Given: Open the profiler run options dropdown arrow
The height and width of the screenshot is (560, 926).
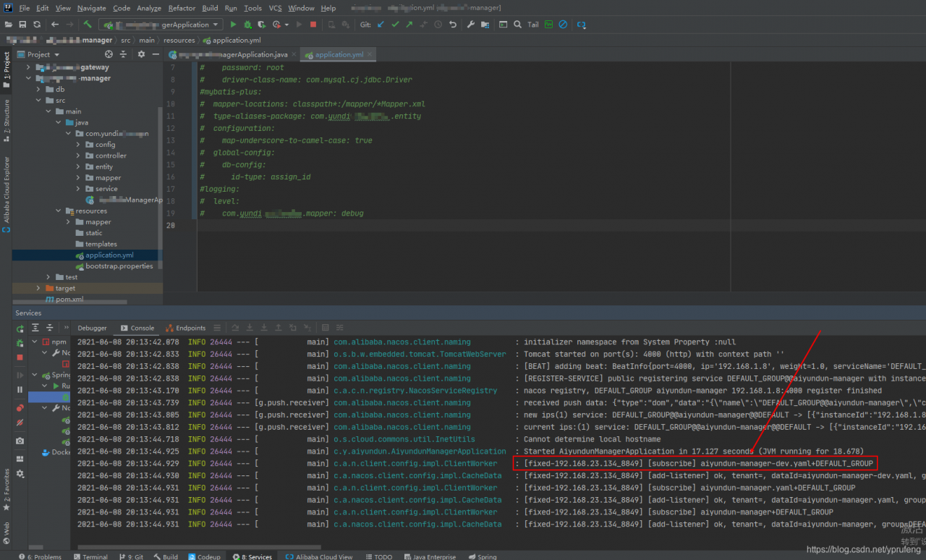Looking at the screenshot, I should coord(287,25).
